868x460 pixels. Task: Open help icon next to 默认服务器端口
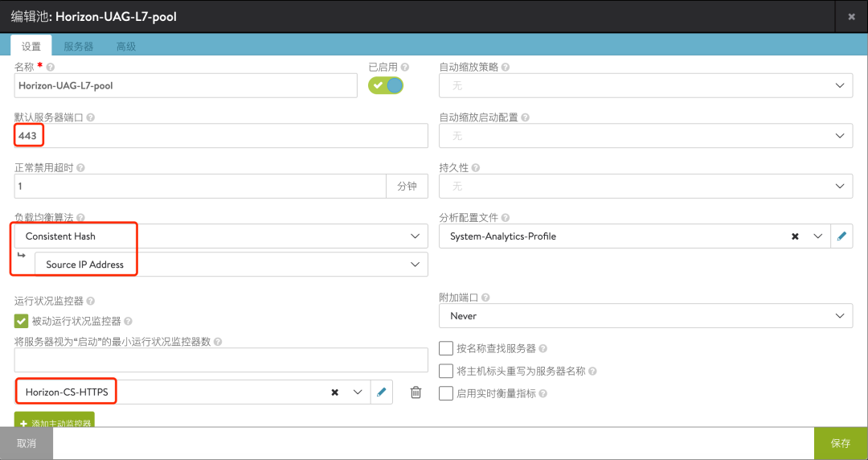pyautogui.click(x=90, y=117)
